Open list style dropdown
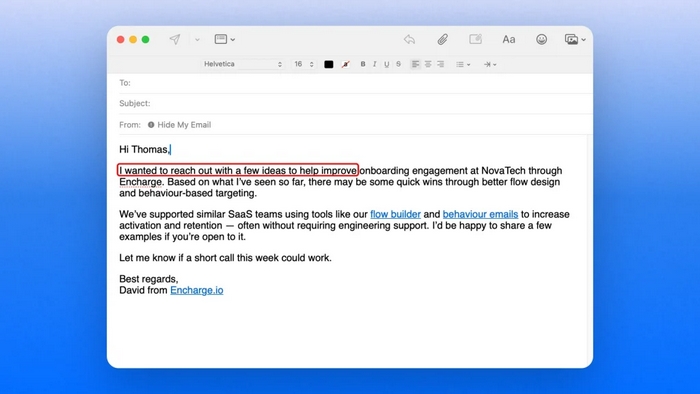The height and width of the screenshot is (394, 700). click(463, 64)
